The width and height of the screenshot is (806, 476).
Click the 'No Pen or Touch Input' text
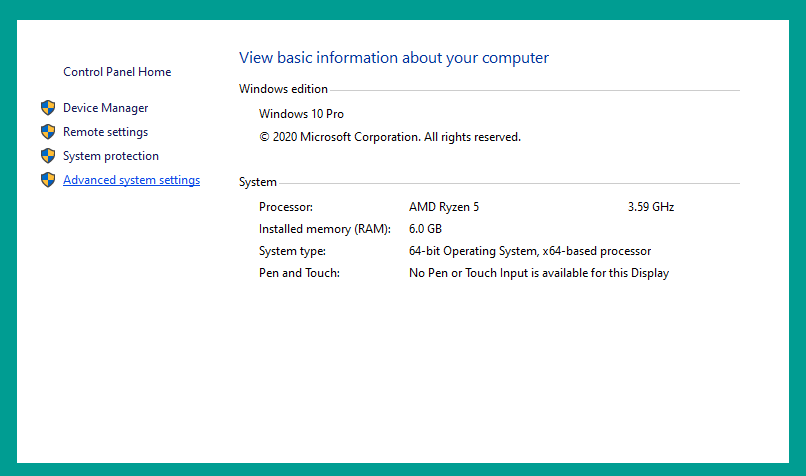tap(539, 273)
